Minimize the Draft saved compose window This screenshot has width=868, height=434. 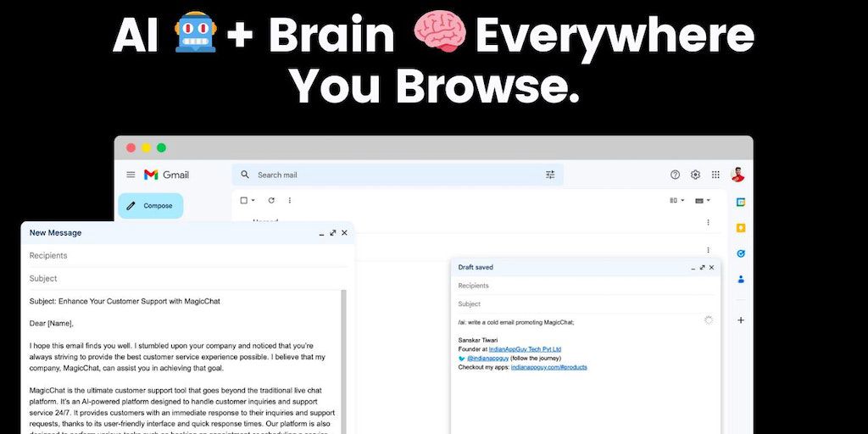[x=693, y=268]
